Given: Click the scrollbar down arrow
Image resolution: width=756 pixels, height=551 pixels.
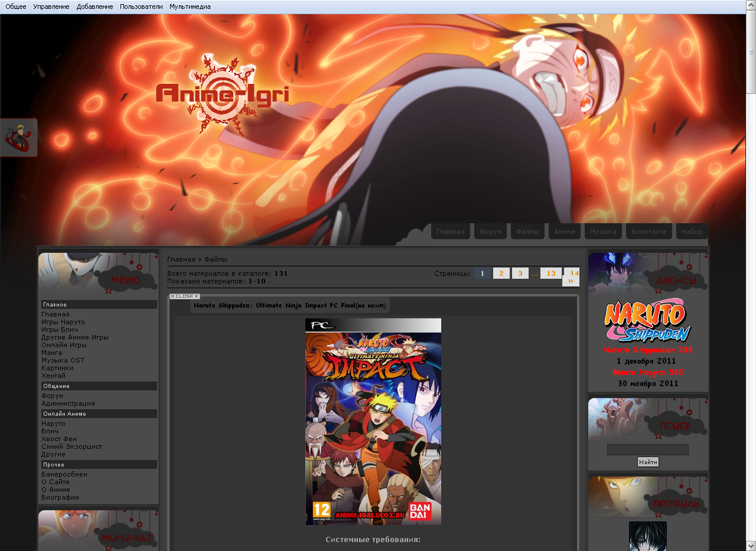Looking at the screenshot, I should (751, 546).
